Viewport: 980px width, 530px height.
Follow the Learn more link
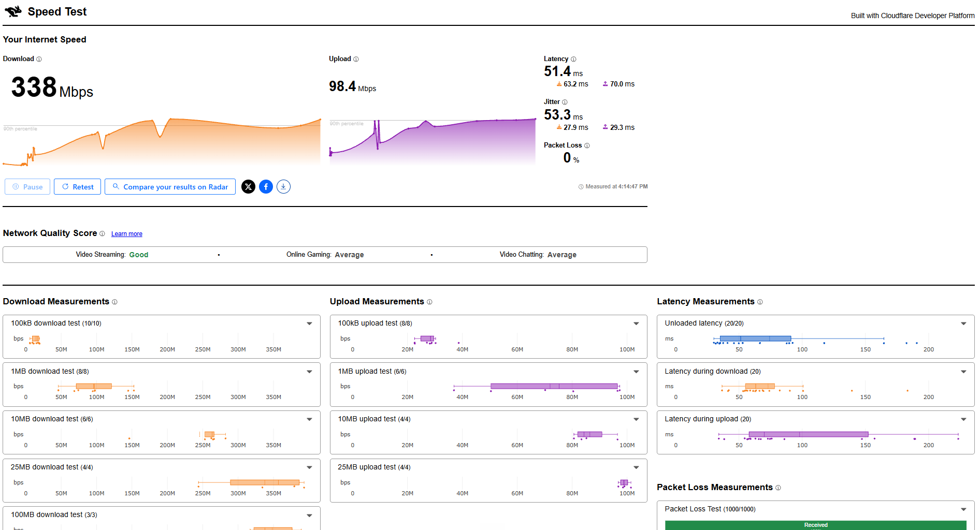point(127,234)
